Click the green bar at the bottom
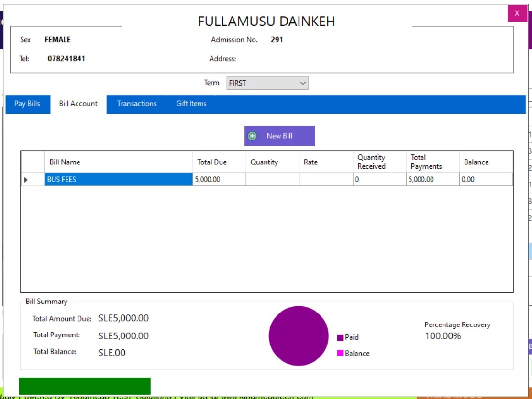 (x=85, y=386)
